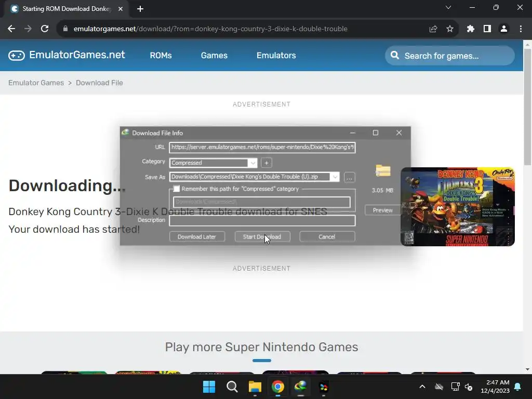The image size is (532, 399).
Task: Open Windows Start menu
Action: 209,387
